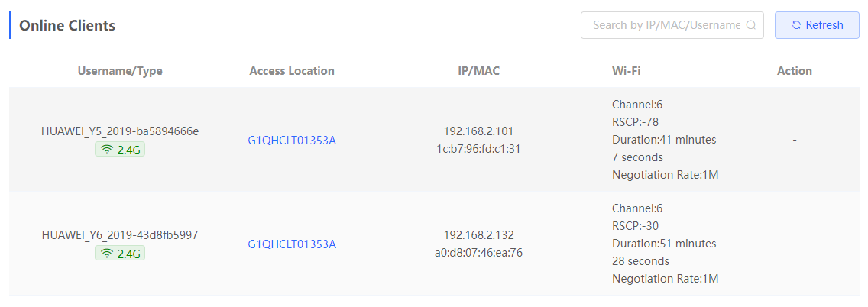
Task: Click the Wi-Fi column header
Action: [627, 71]
